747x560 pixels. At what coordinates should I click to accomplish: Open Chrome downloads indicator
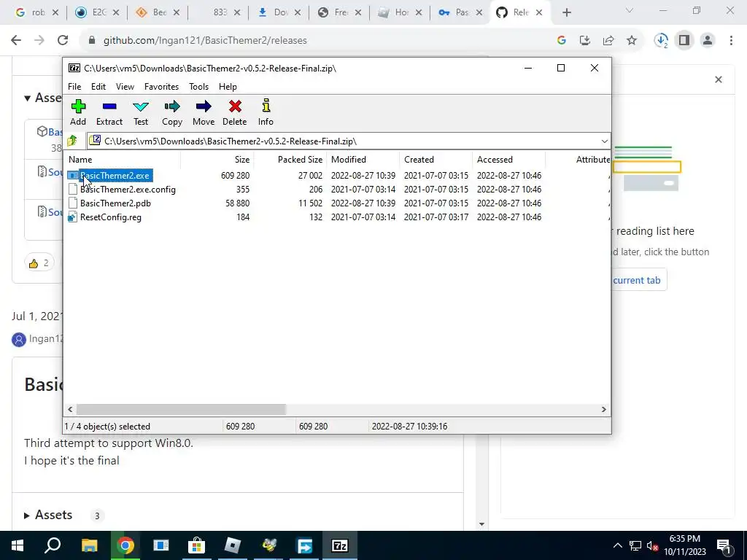point(661,41)
